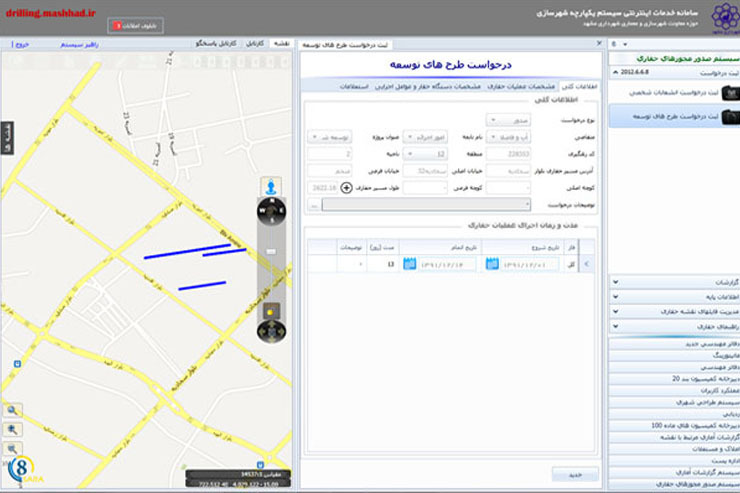Select the کارتابل tab above the map

(255, 43)
